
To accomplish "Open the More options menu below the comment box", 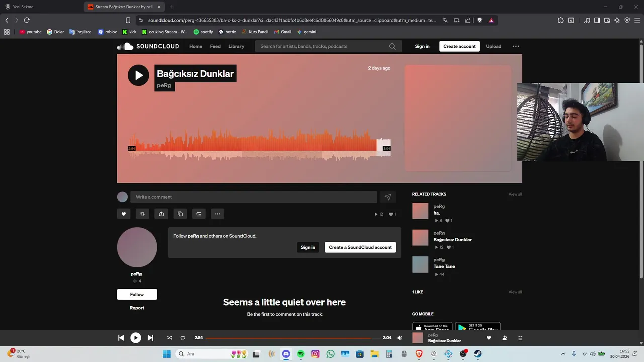I will [x=217, y=214].
